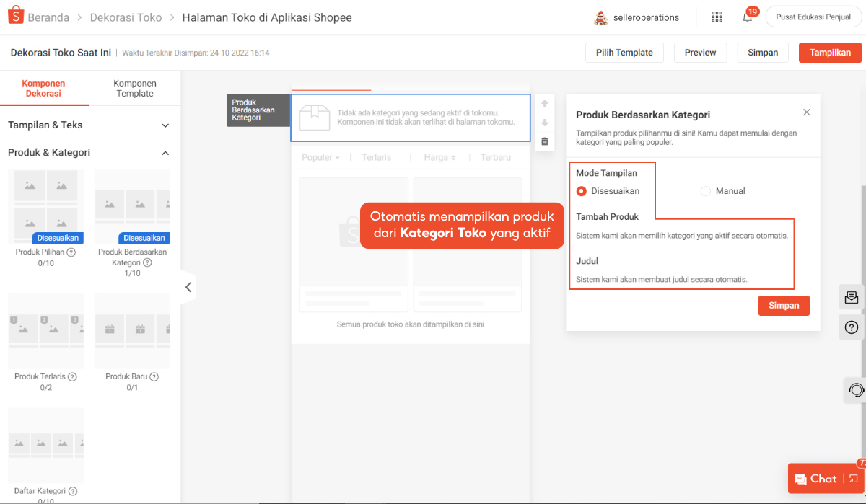Click the Shopee logo icon
Screen dimensions: 866x504
(16, 17)
